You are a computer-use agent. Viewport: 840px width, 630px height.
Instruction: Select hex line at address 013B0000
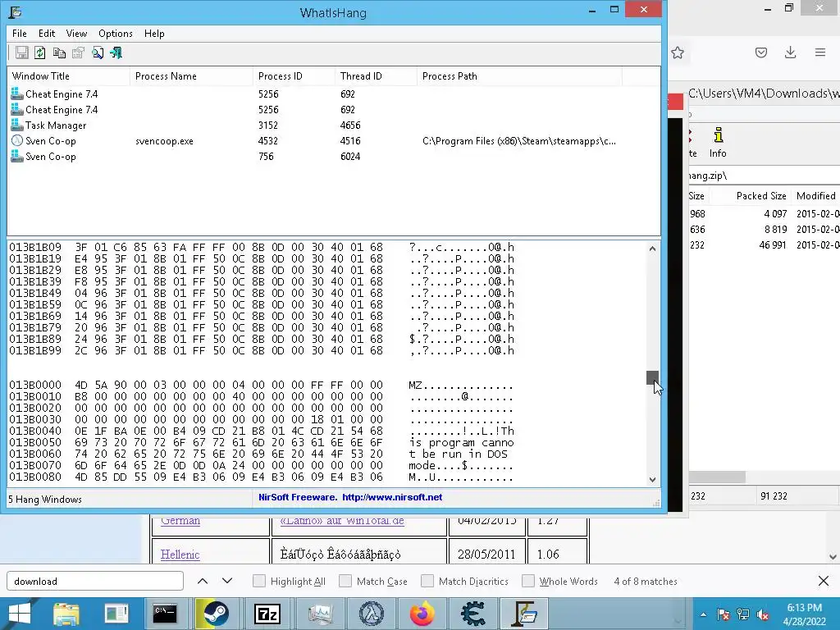pyautogui.click(x=262, y=385)
